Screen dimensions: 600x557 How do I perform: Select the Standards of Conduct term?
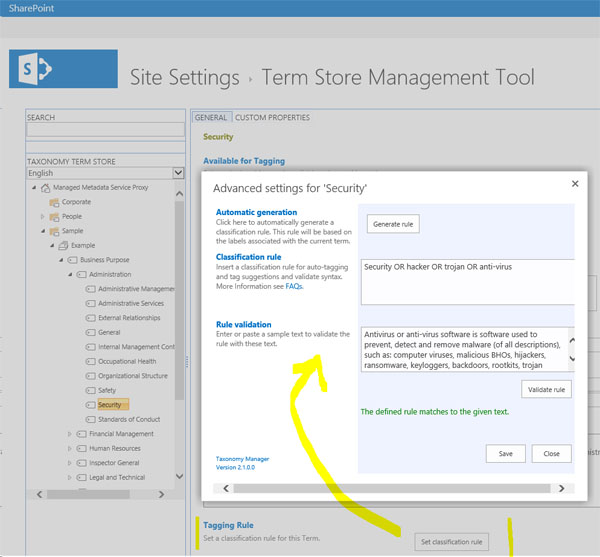tap(129, 420)
